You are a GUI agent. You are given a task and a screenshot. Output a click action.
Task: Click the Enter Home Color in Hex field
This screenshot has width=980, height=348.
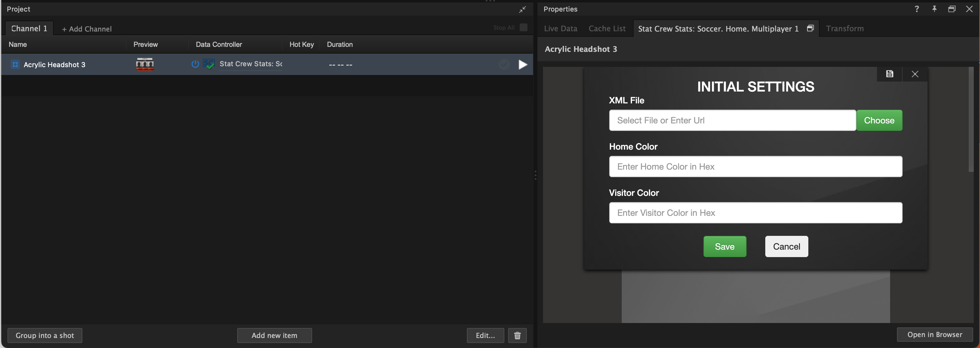[x=756, y=167]
